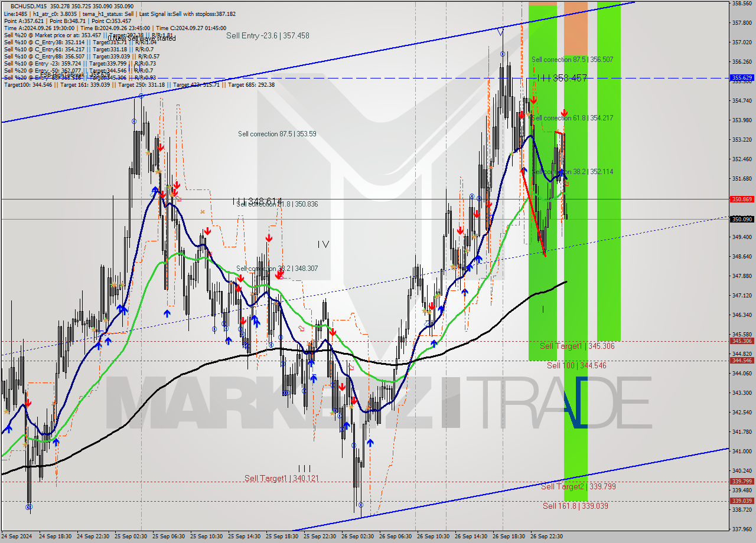Select the '26 Sep 14:30' time label

pos(471,537)
